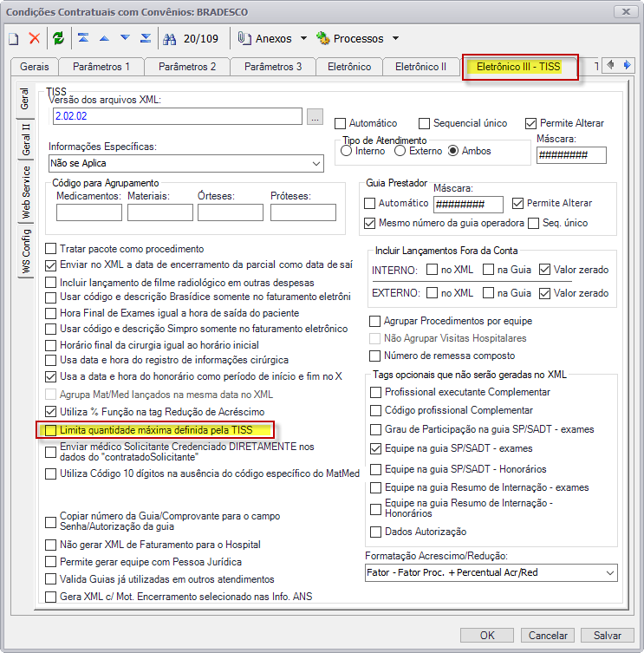Select Externo tipo de atendimento
This screenshot has width=644, height=653.
(x=400, y=151)
